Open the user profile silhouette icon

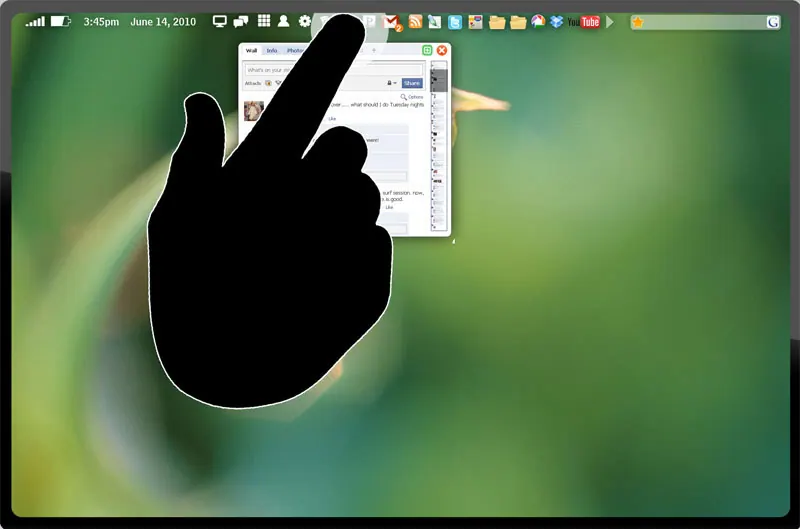pyautogui.click(x=284, y=21)
